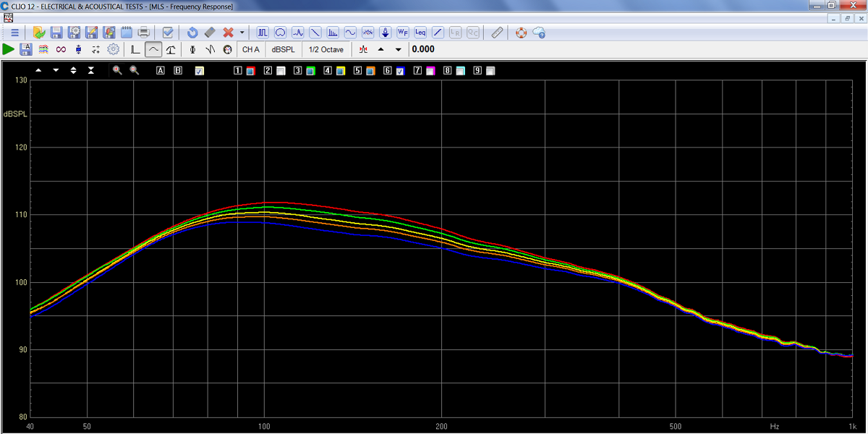Open the Leq analysis icon

pyautogui.click(x=420, y=33)
